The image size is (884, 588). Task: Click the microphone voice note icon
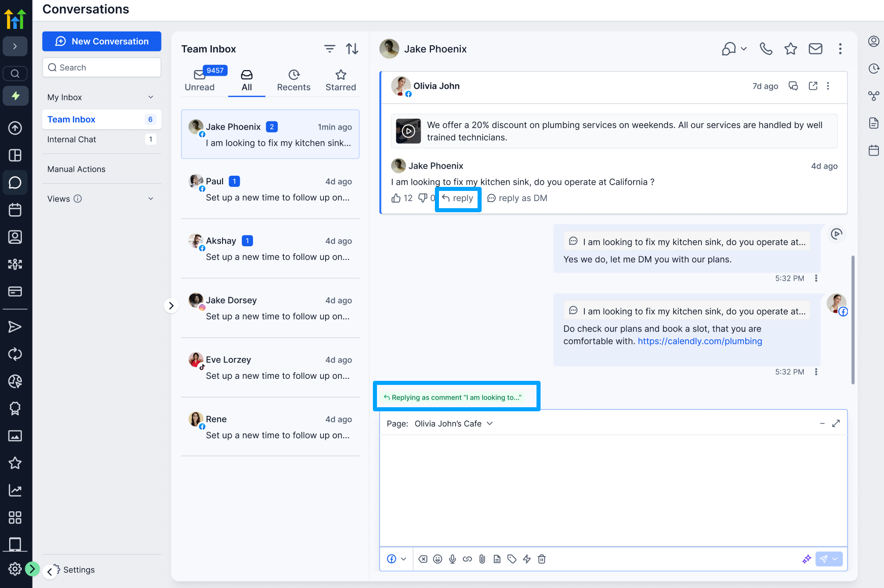(x=452, y=559)
